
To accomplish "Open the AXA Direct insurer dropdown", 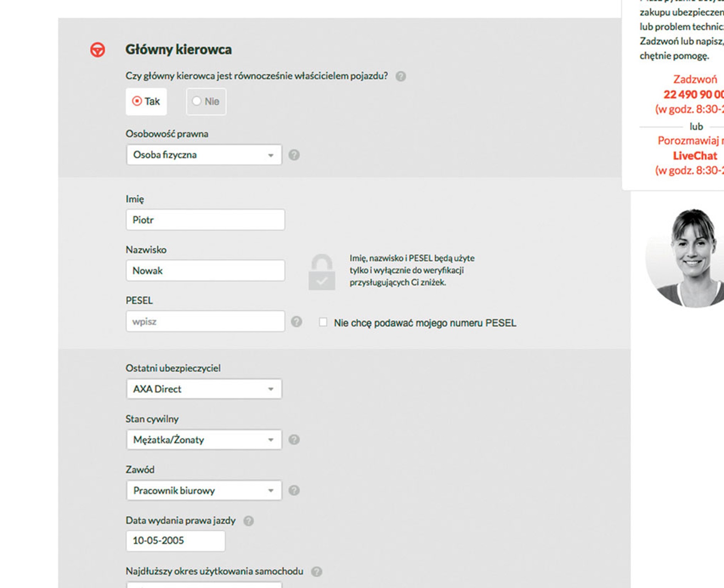I will pos(204,389).
